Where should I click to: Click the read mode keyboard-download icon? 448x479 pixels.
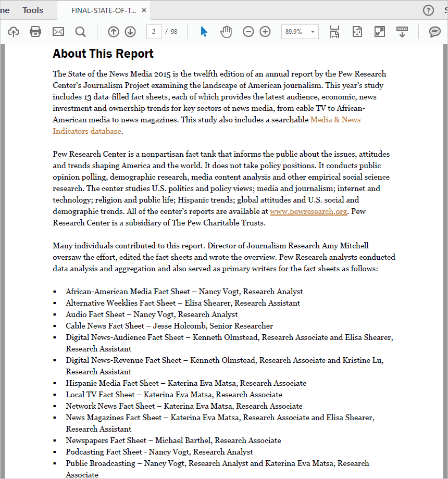pos(402,31)
